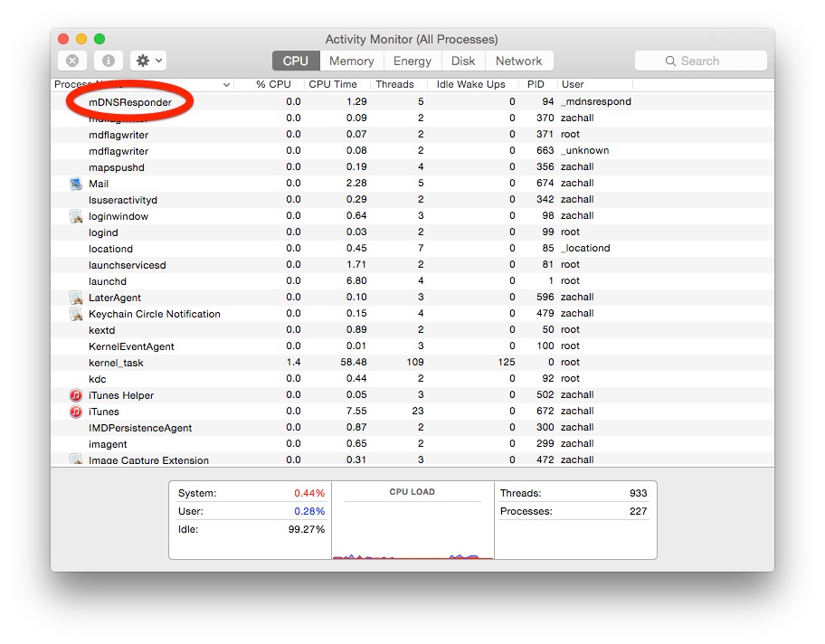The width and height of the screenshot is (825, 644).
Task: Click the loginwindow process icon
Action: coord(76,216)
